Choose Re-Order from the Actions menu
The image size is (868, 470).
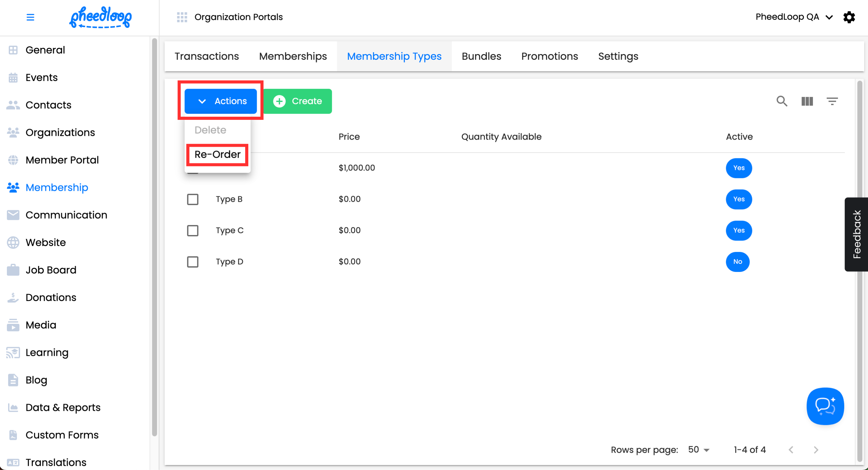(217, 155)
